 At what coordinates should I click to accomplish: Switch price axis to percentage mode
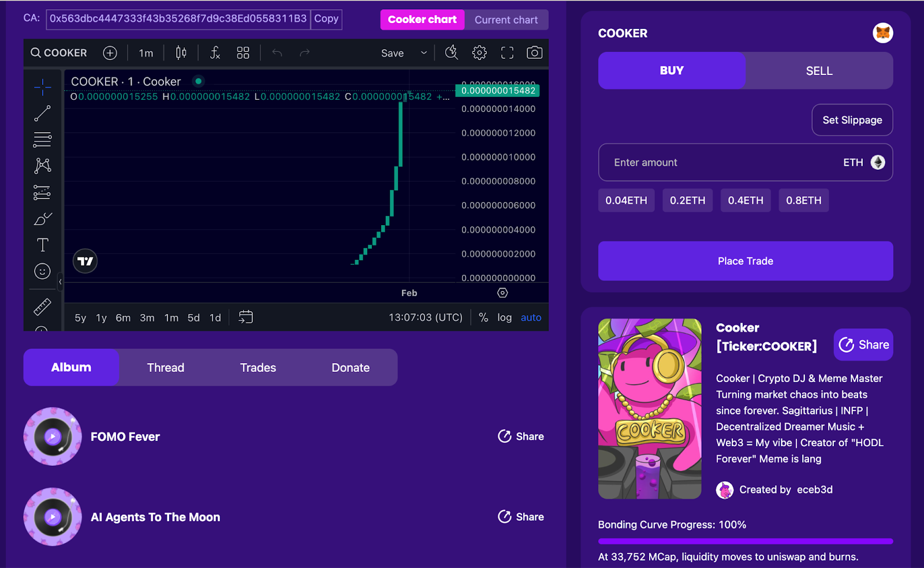click(x=483, y=317)
